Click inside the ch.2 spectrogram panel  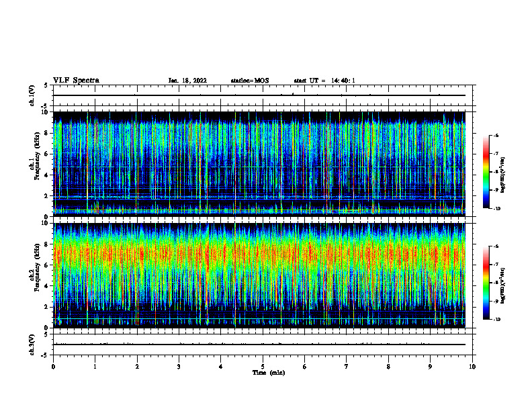tap(259, 275)
